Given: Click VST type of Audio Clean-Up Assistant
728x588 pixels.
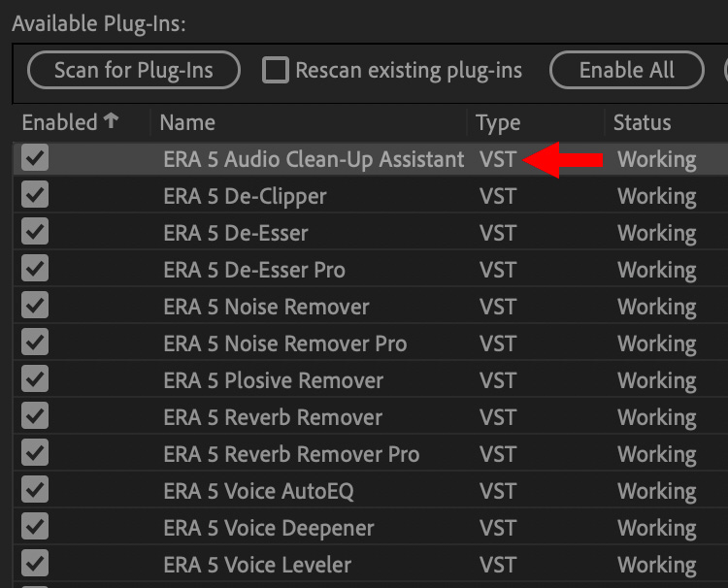Looking at the screenshot, I should click(x=498, y=160).
